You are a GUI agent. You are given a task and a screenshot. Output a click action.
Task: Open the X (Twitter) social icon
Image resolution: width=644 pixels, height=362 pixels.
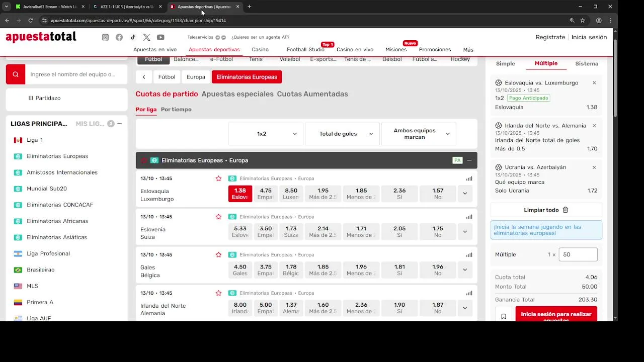[x=146, y=37]
